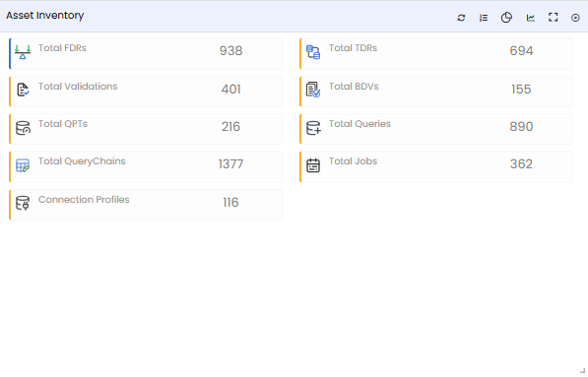Click the TDRs count 694

point(521,50)
